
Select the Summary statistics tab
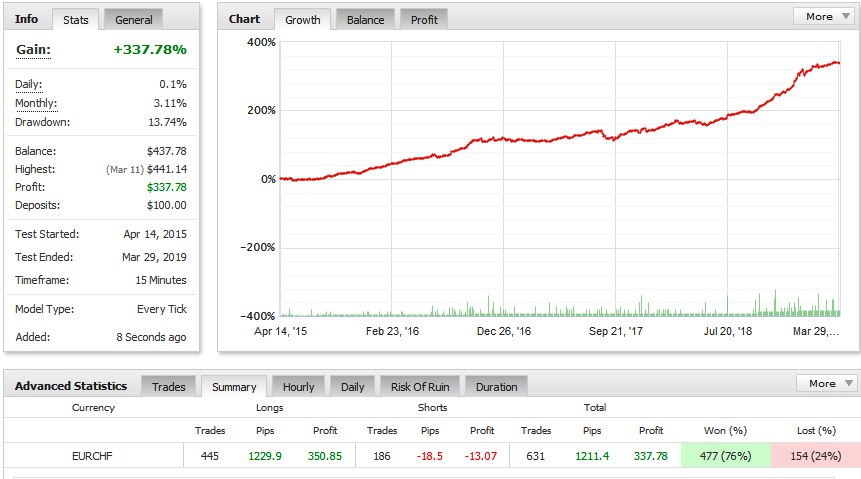pos(234,387)
